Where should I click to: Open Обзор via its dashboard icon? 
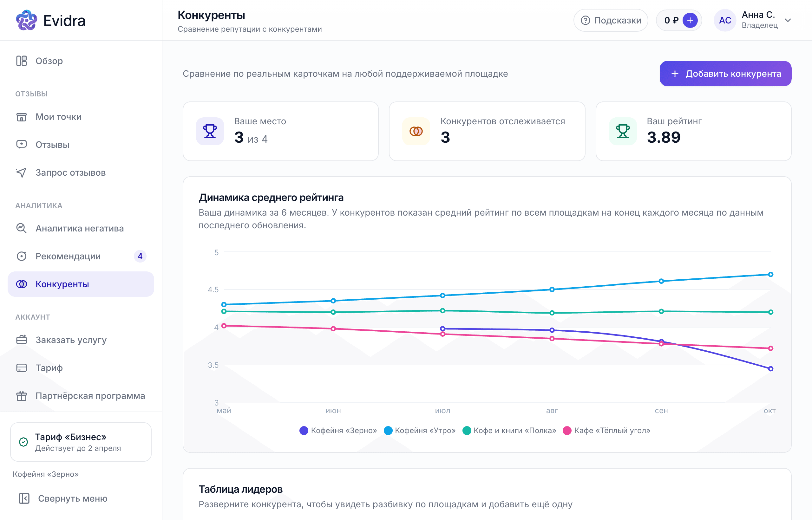point(22,61)
